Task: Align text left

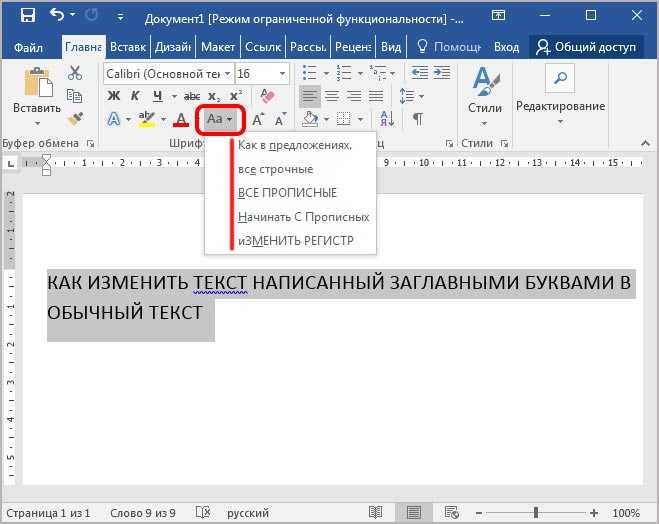Action: [310, 96]
